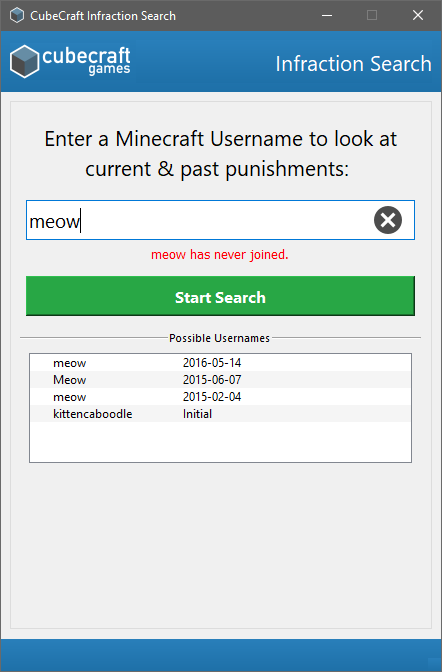Start the infraction search
This screenshot has width=442, height=672.
tap(220, 296)
